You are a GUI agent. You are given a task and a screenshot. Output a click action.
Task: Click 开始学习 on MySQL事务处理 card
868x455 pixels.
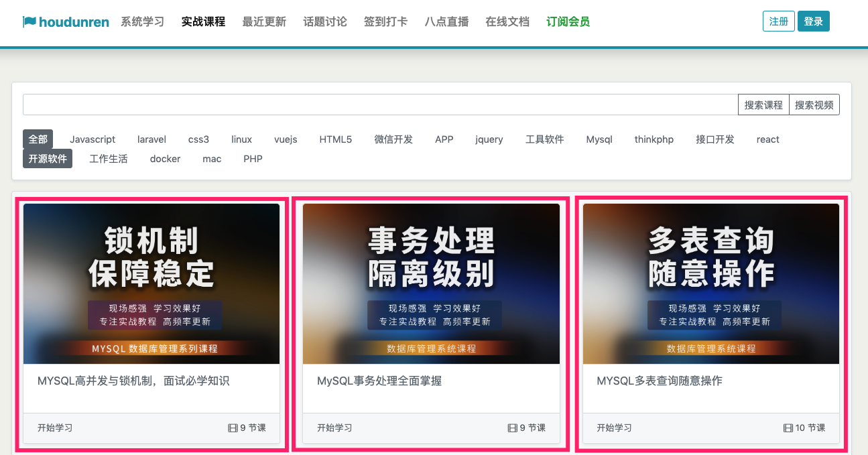click(334, 428)
